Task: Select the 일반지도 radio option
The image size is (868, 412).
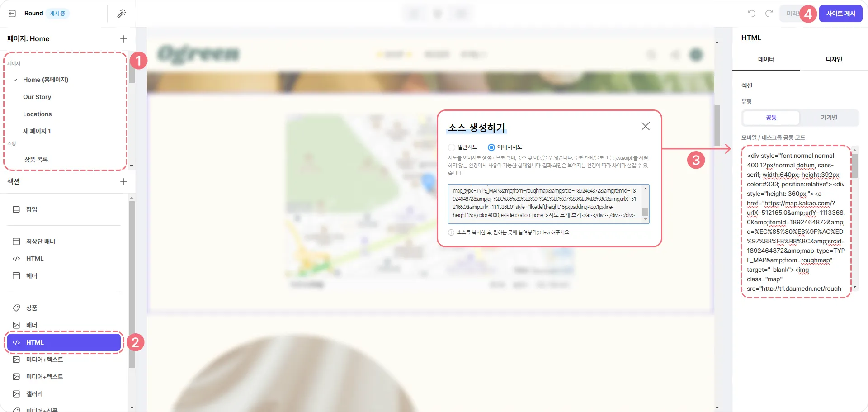Action: point(452,147)
